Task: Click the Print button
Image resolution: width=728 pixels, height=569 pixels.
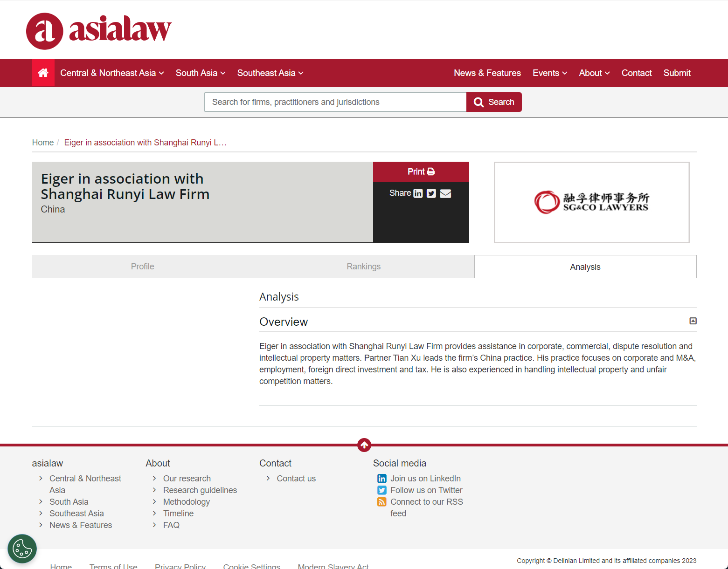Action: 421,171
